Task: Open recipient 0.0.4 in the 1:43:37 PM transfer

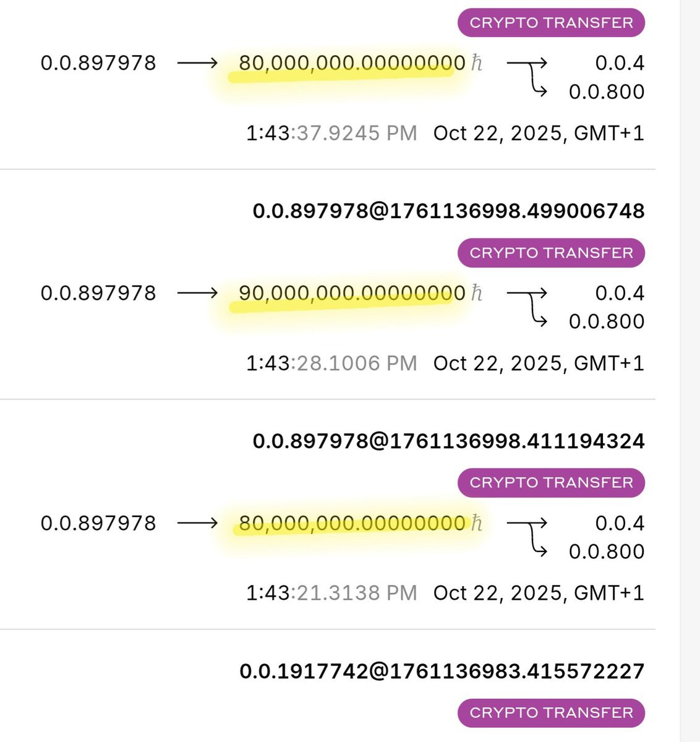Action: pyautogui.click(x=620, y=63)
